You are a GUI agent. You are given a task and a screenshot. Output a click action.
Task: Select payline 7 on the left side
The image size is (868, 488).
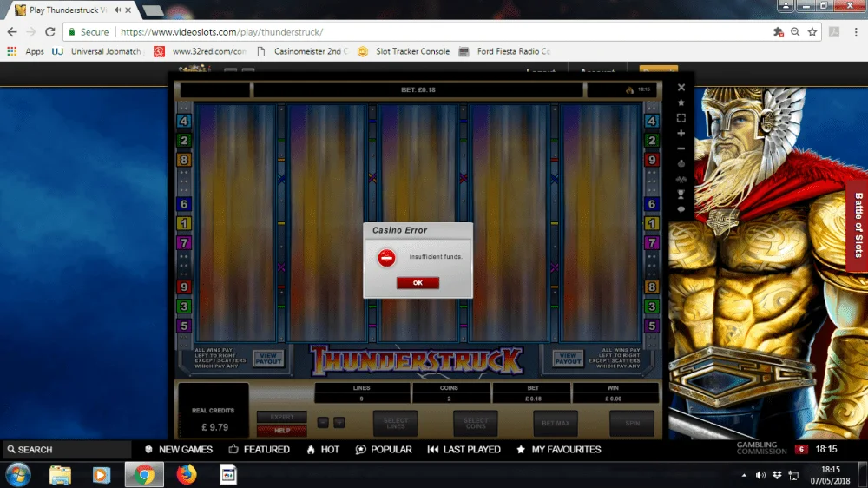184,242
